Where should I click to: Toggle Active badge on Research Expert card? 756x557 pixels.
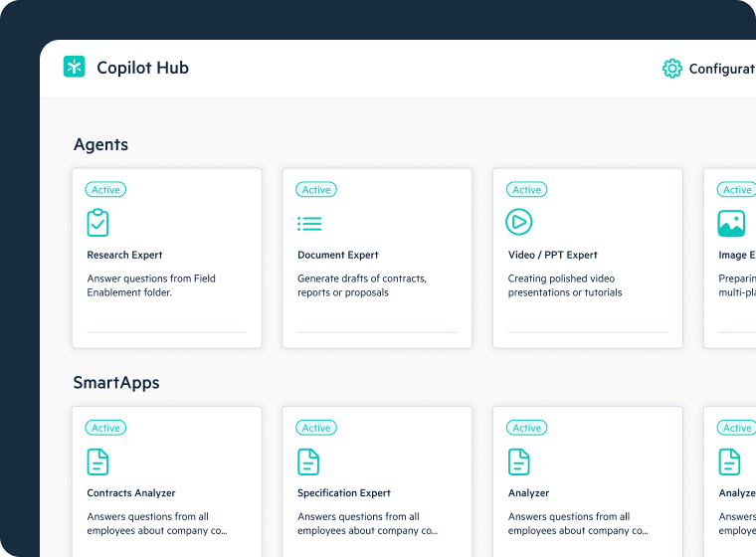(105, 190)
